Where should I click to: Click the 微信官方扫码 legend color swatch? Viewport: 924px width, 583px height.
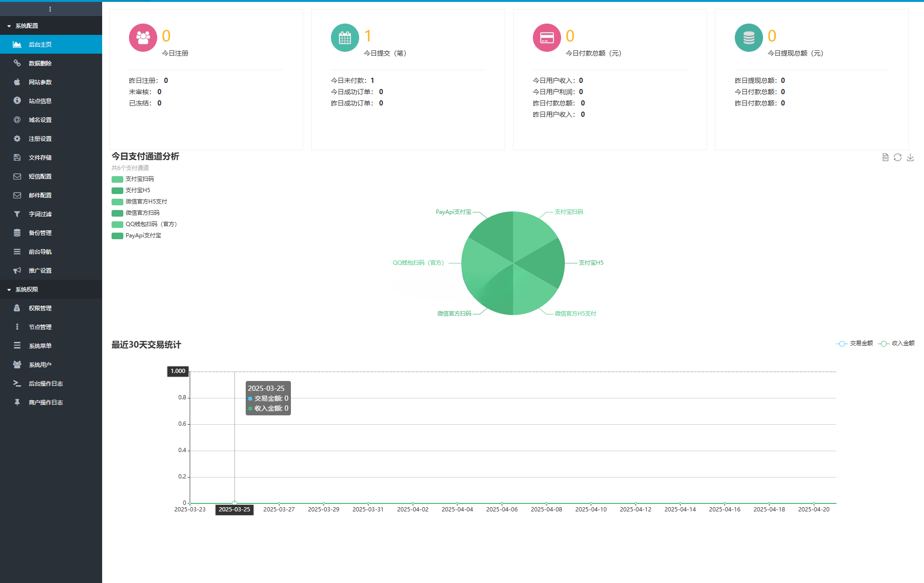pos(117,213)
